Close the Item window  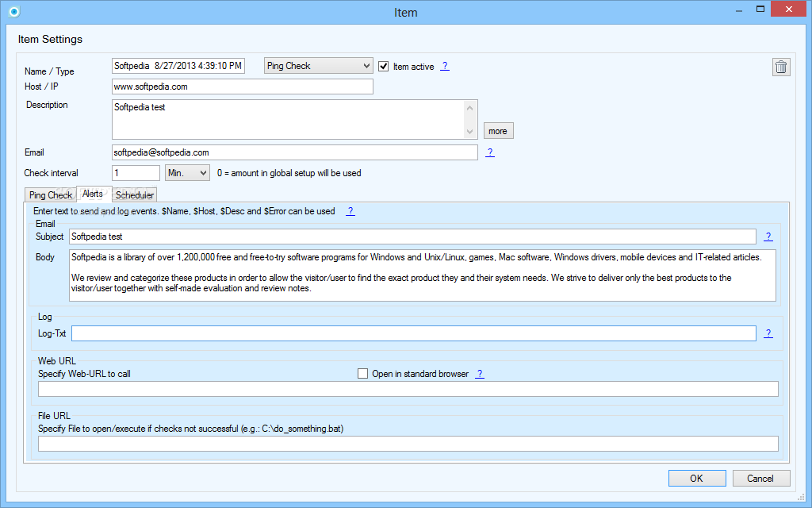click(x=789, y=9)
